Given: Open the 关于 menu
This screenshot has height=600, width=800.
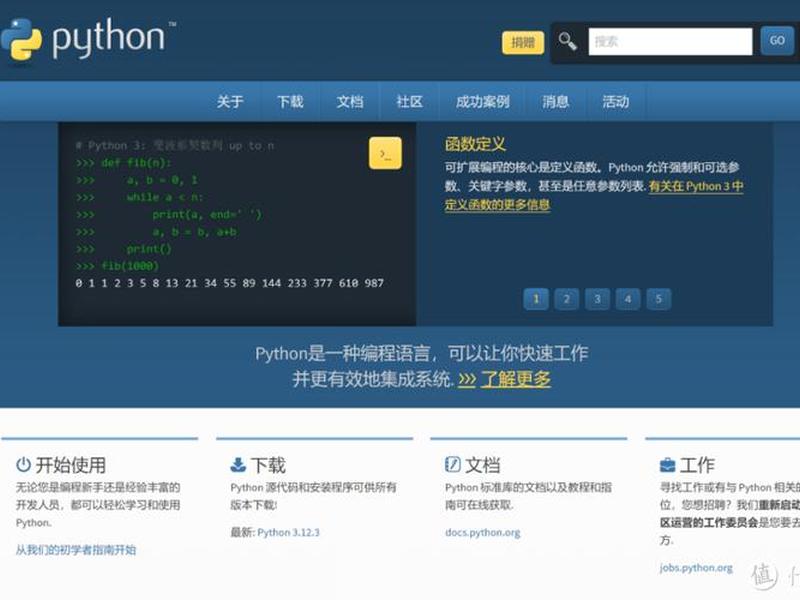Looking at the screenshot, I should click(230, 102).
